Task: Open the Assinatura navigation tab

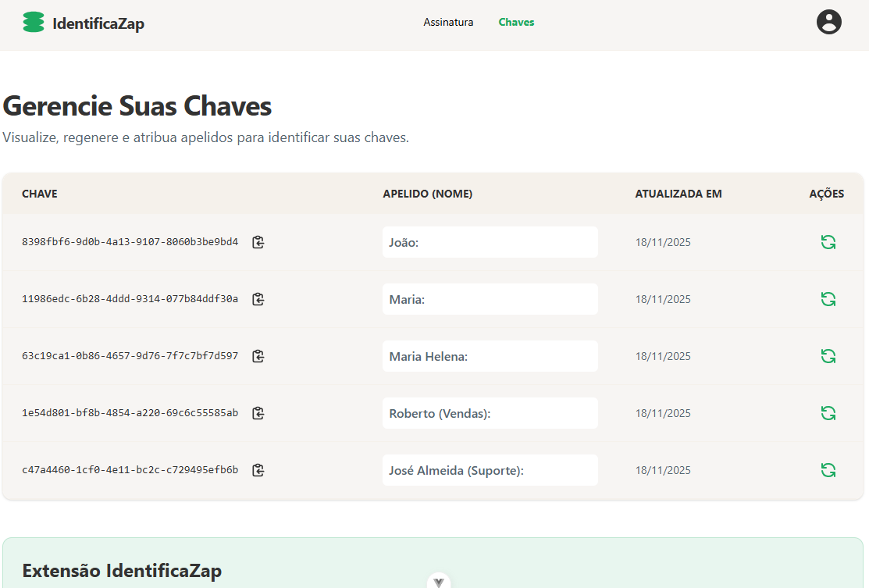Action: (448, 23)
